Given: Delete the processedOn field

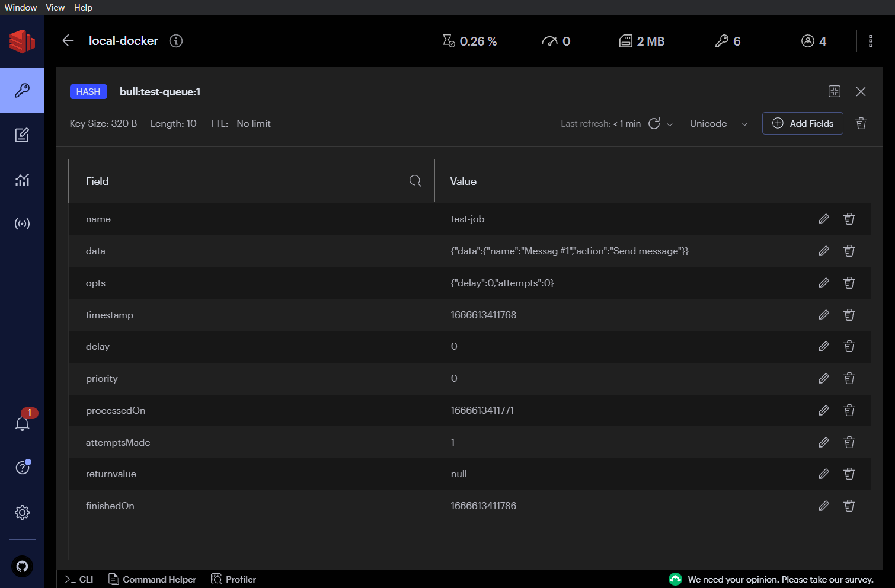Looking at the screenshot, I should point(849,410).
